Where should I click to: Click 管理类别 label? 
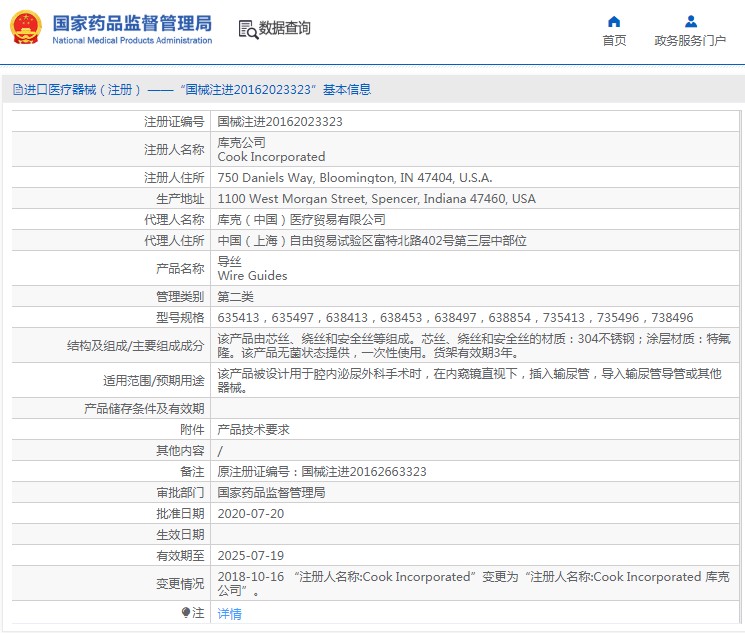[x=180, y=297]
